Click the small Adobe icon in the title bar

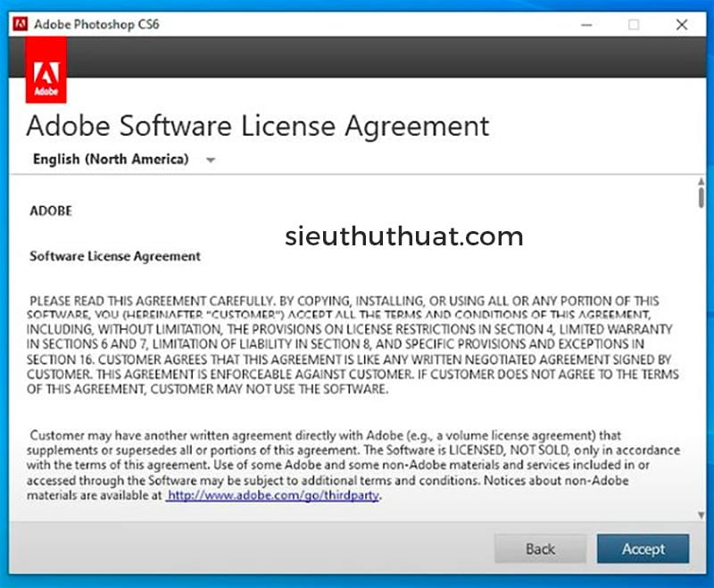(19, 24)
